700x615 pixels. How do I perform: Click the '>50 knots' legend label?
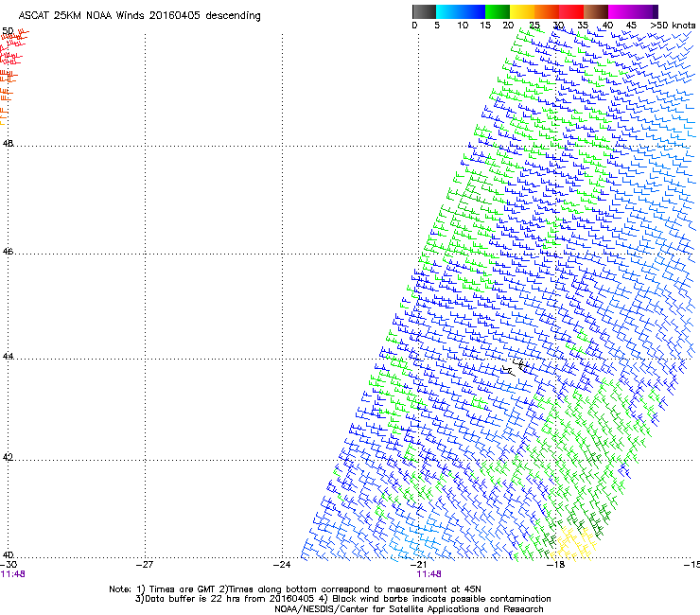(x=673, y=25)
